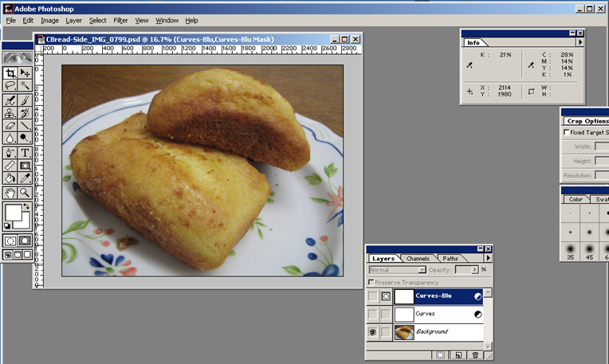Select the Eraser tool
Image resolution: width=609 pixels, height=364 pixels.
10,125
